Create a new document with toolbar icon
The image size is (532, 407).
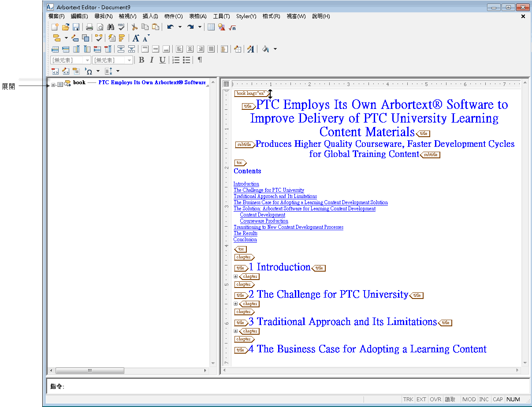point(55,27)
